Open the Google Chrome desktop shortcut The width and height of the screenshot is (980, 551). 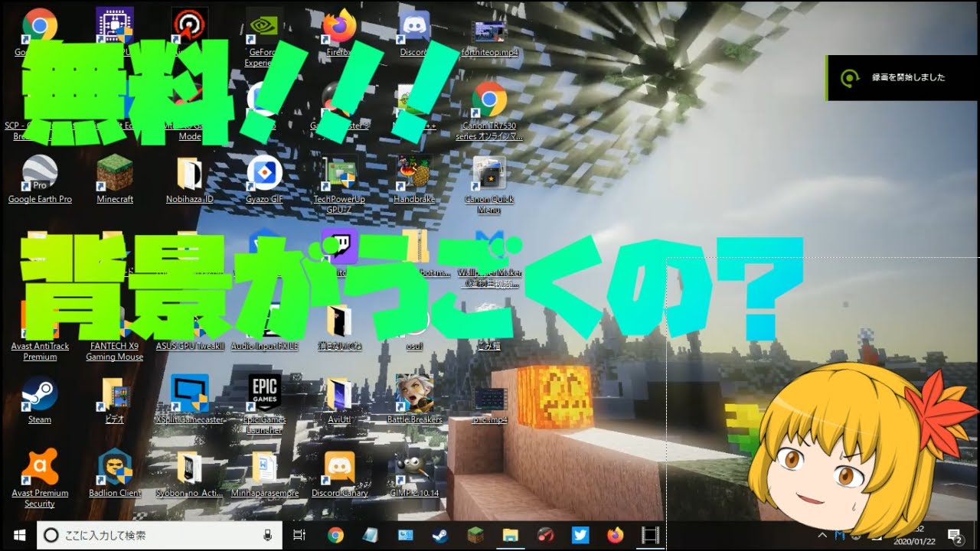point(39,25)
